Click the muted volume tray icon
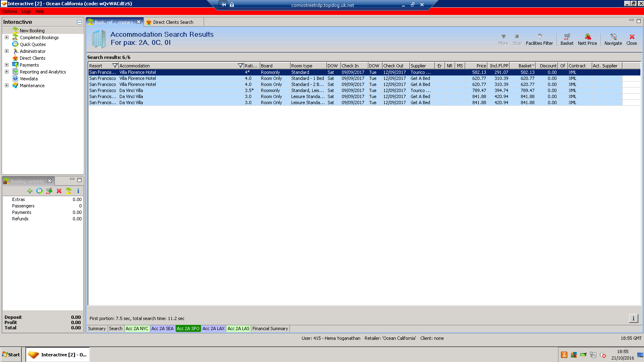This screenshot has height=362, width=644. click(603, 355)
